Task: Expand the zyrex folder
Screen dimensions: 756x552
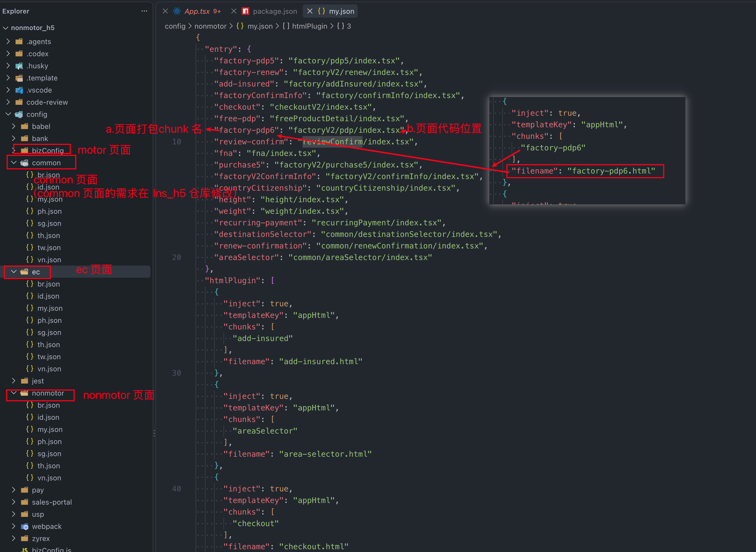Action: [14, 538]
